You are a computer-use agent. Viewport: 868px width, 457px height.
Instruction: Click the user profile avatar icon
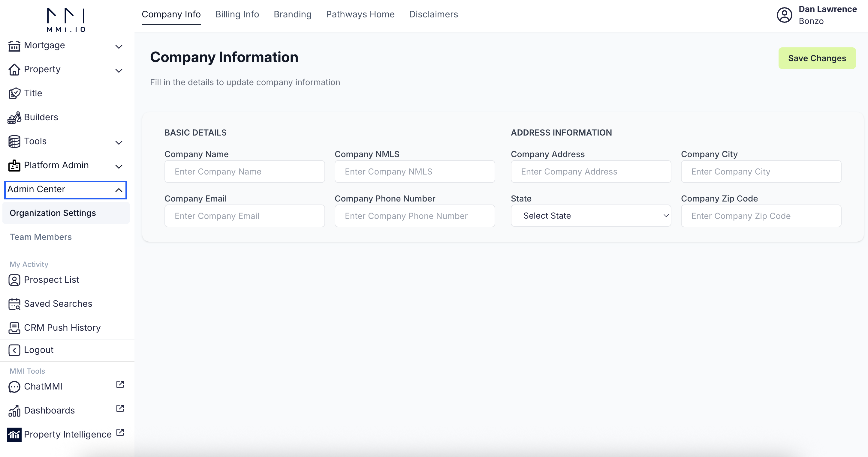[x=785, y=15]
